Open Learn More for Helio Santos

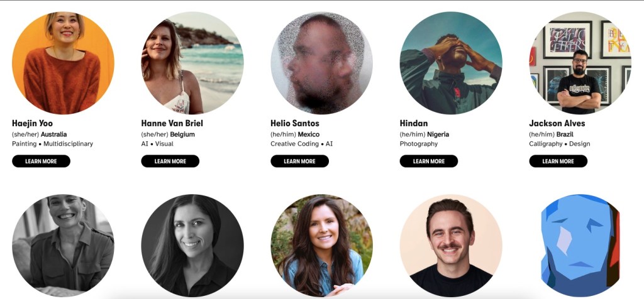(299, 161)
